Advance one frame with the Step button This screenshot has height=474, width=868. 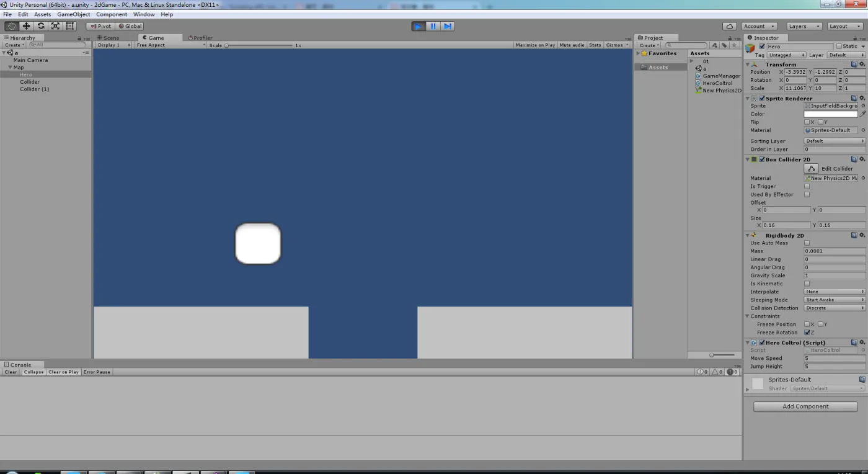(448, 26)
